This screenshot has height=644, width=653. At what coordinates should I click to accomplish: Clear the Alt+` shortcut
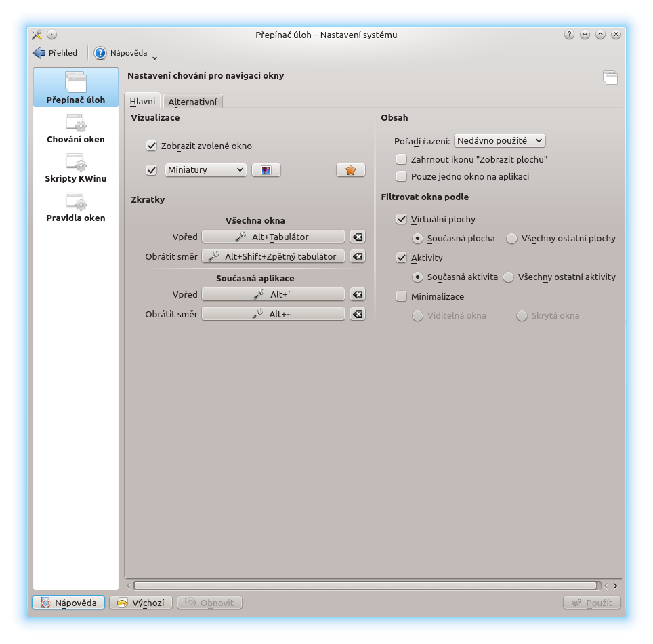[x=358, y=294]
